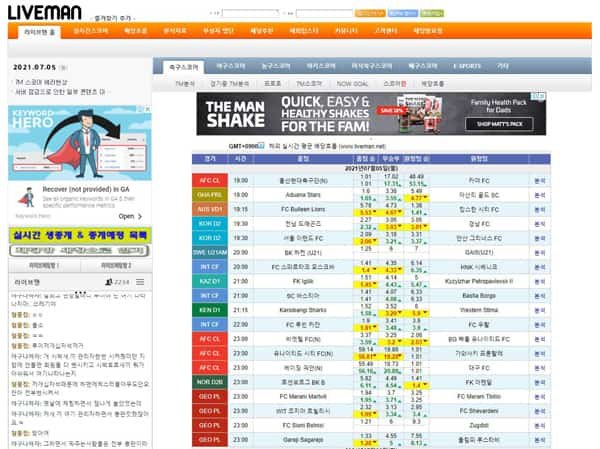Select the 프로토 sub-menu
The width and height of the screenshot is (600, 449).
(x=272, y=84)
